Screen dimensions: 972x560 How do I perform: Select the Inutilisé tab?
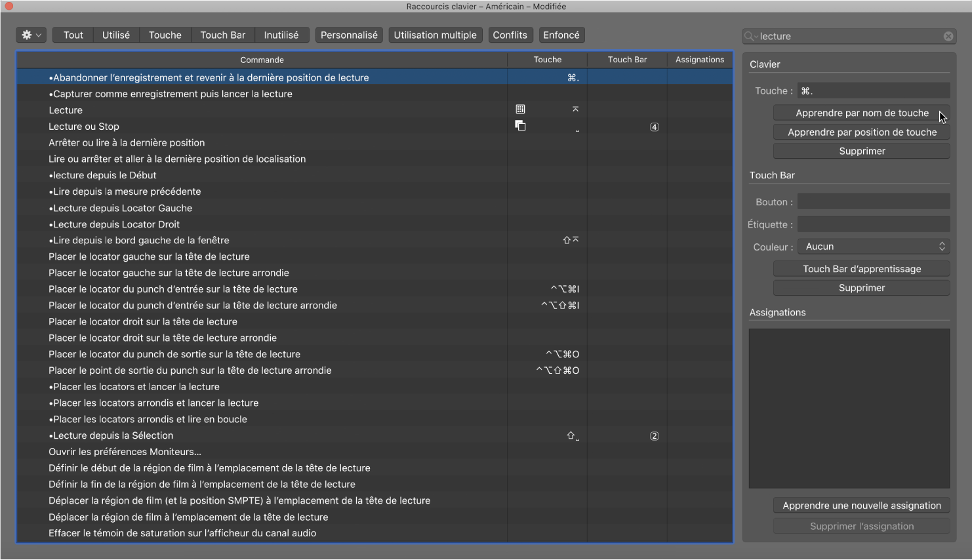click(x=281, y=35)
